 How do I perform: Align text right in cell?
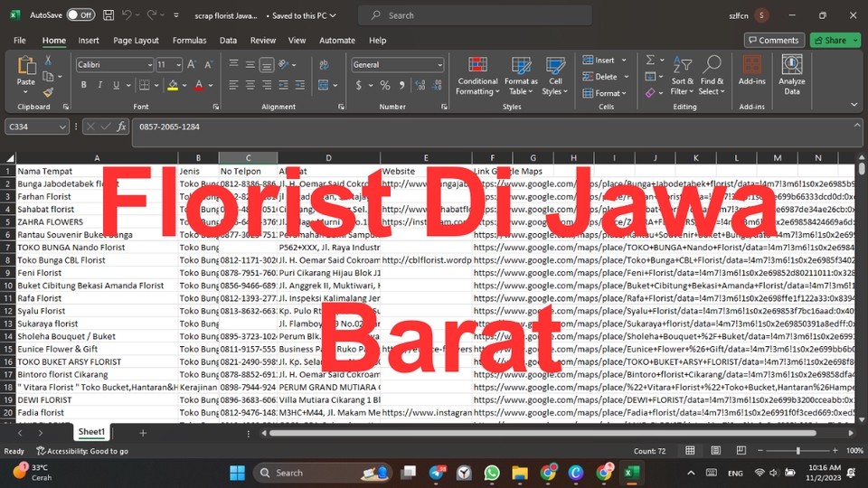267,85
